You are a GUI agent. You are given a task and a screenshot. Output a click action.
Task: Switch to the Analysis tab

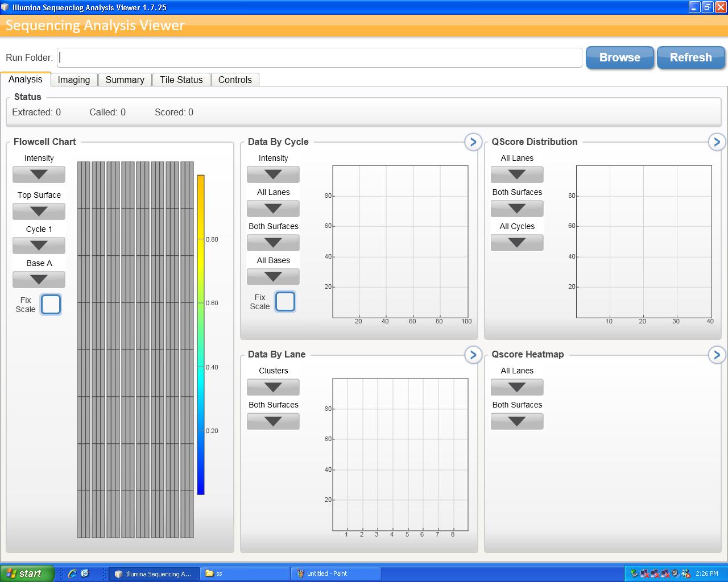point(26,80)
